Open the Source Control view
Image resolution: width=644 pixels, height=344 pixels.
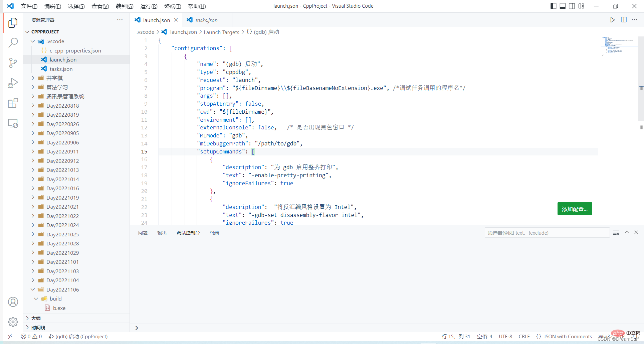13,63
